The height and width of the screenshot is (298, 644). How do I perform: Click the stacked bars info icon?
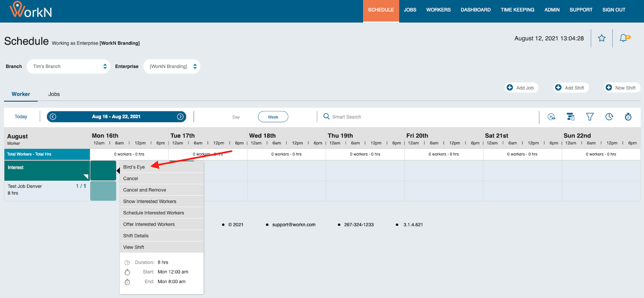pyautogui.click(x=571, y=117)
